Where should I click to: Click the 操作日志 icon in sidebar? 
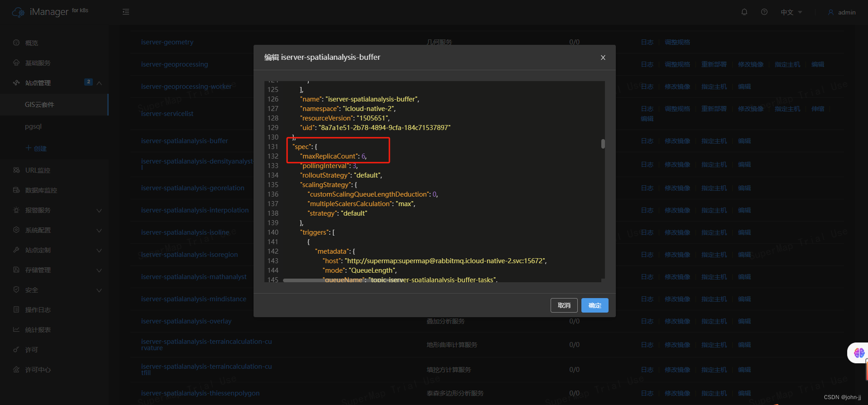point(16,310)
